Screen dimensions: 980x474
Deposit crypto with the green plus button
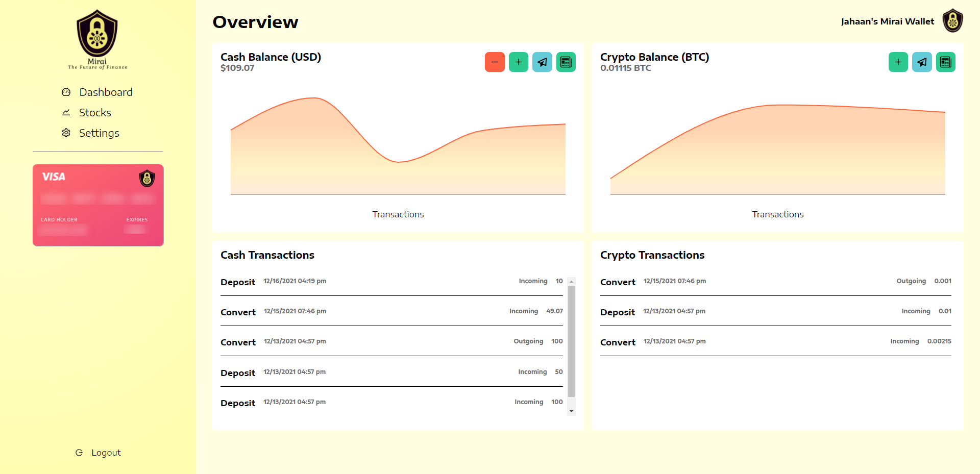898,62
